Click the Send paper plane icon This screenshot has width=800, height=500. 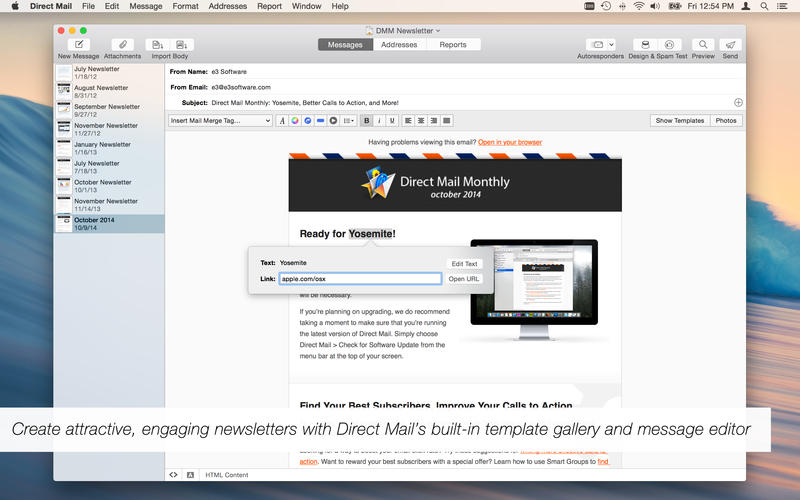730,45
